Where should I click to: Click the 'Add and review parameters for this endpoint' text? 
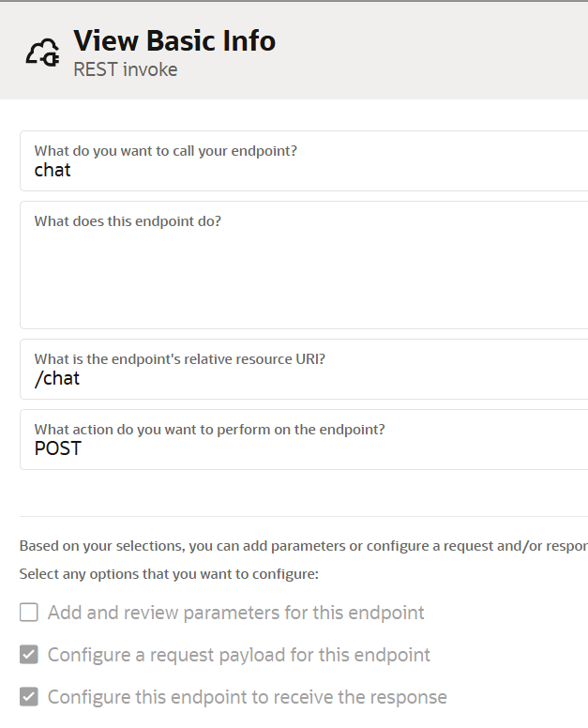pyautogui.click(x=235, y=613)
